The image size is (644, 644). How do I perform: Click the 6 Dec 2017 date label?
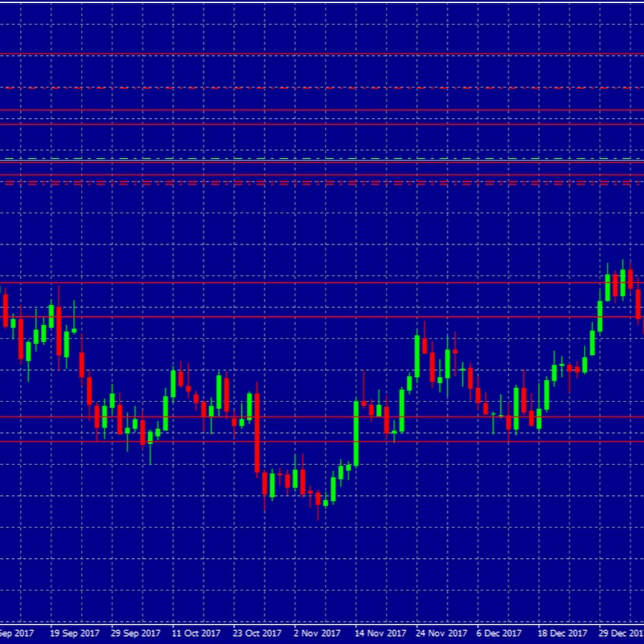coord(499,633)
